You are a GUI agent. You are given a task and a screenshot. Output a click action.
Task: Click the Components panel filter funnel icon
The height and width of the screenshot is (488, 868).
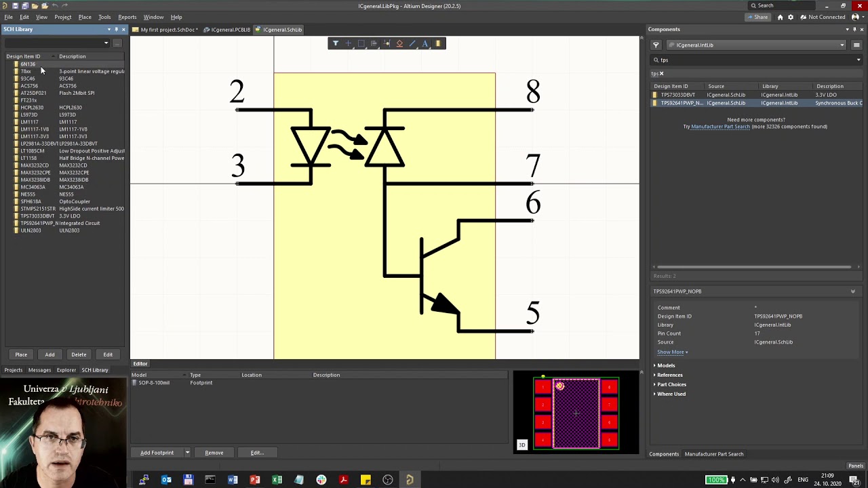(656, 45)
